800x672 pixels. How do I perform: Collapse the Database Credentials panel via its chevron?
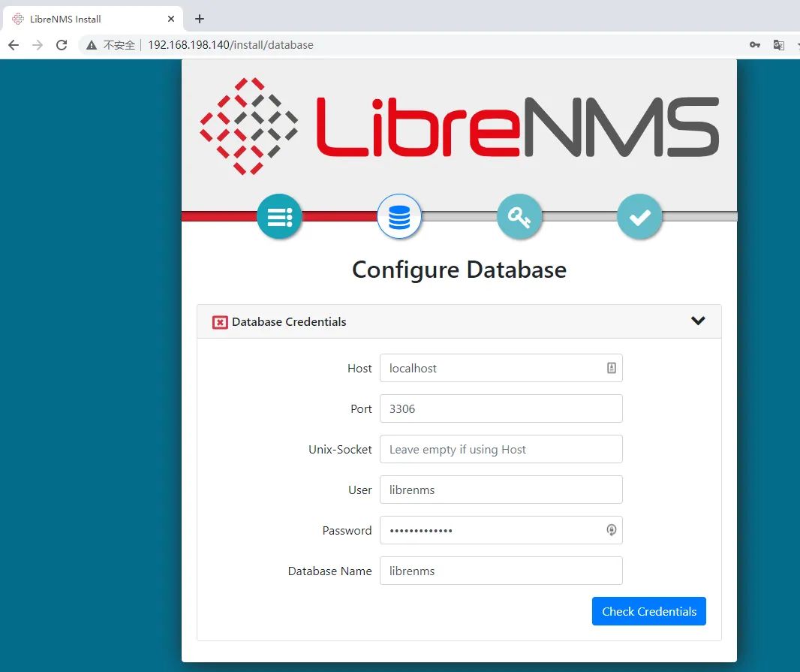click(698, 321)
